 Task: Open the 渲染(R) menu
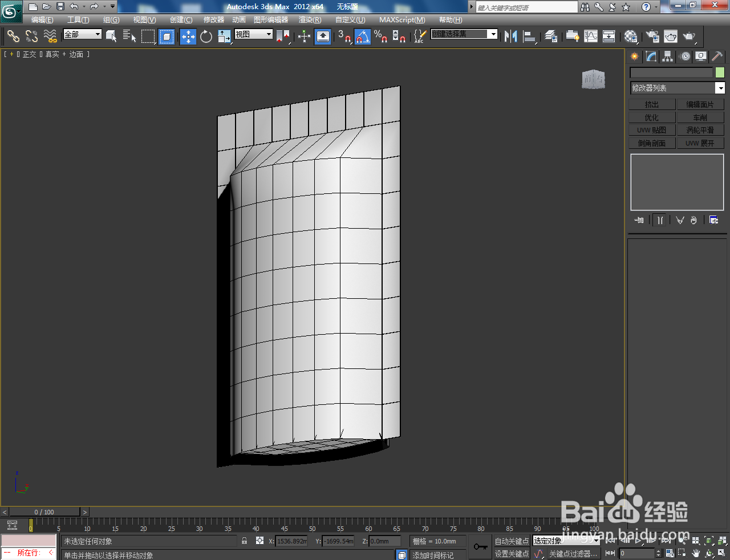pos(310,20)
